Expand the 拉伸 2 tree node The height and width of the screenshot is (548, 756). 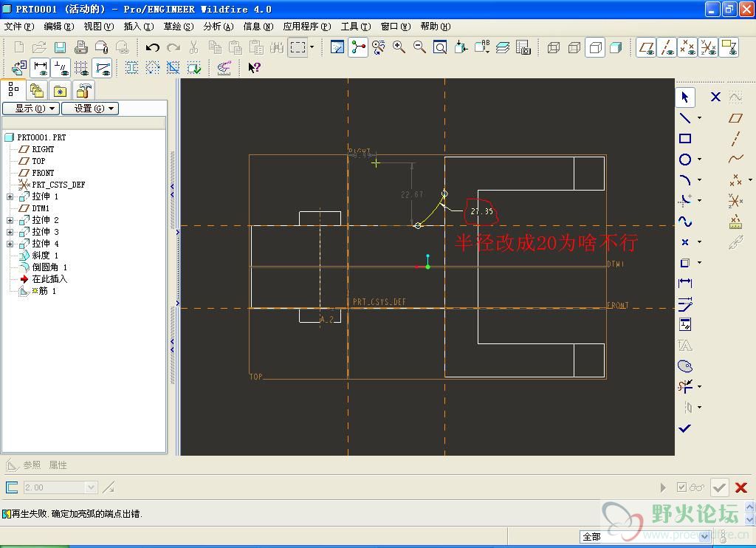coord(10,220)
